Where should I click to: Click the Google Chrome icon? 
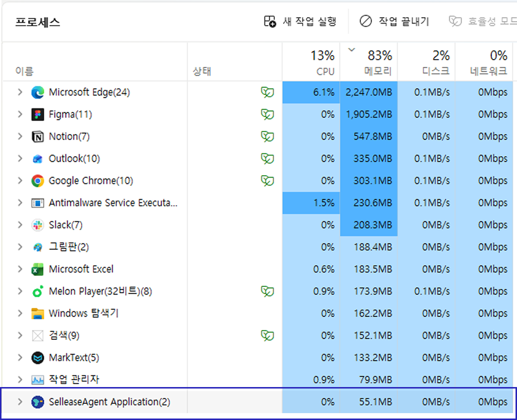click(x=37, y=181)
